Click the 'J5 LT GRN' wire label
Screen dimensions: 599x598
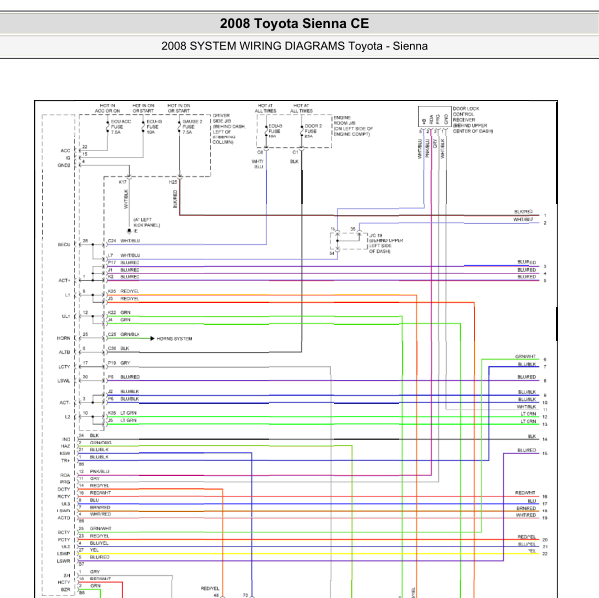(x=122, y=421)
